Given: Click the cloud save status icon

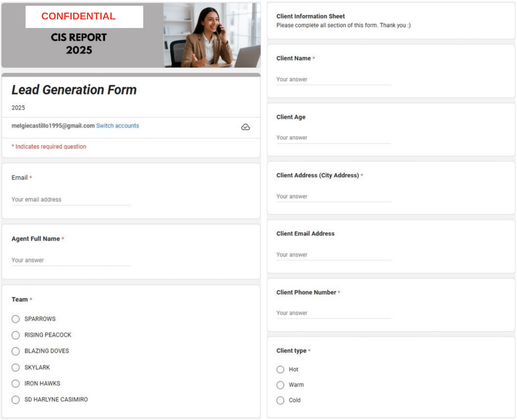Looking at the screenshot, I should (x=245, y=127).
